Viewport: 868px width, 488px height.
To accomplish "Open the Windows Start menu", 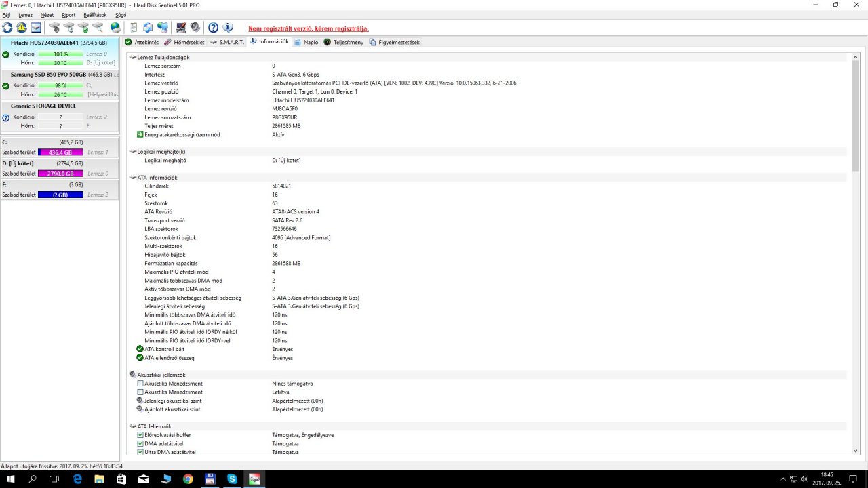I will 11,479.
